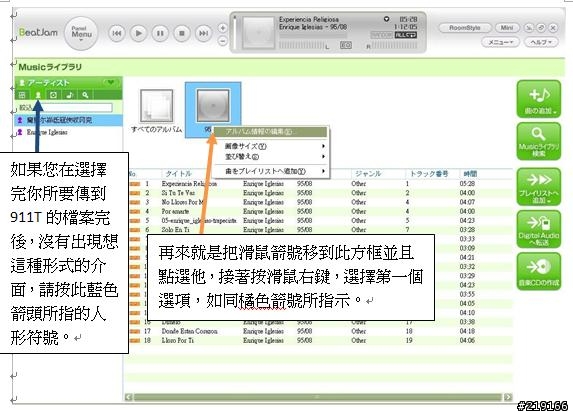Open the 並び替え submenu
This screenshot has height=414, width=573.
270,157
